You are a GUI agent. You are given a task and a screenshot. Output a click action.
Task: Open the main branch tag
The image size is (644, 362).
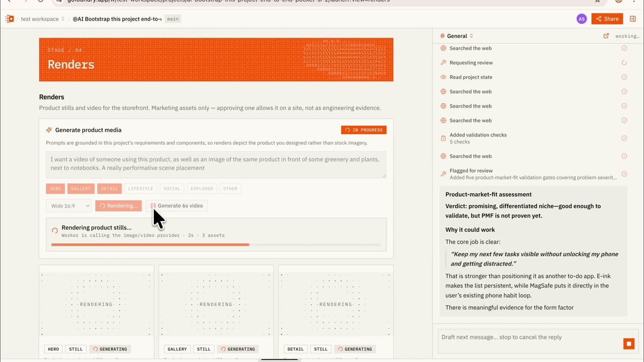tap(173, 19)
